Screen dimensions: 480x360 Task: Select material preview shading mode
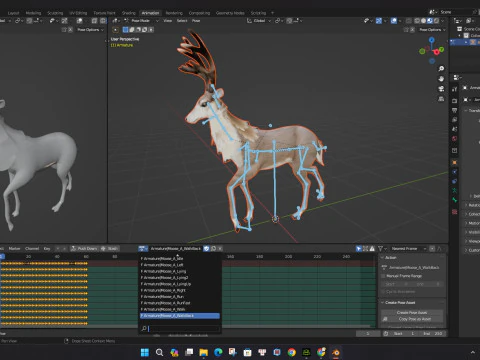click(430, 21)
